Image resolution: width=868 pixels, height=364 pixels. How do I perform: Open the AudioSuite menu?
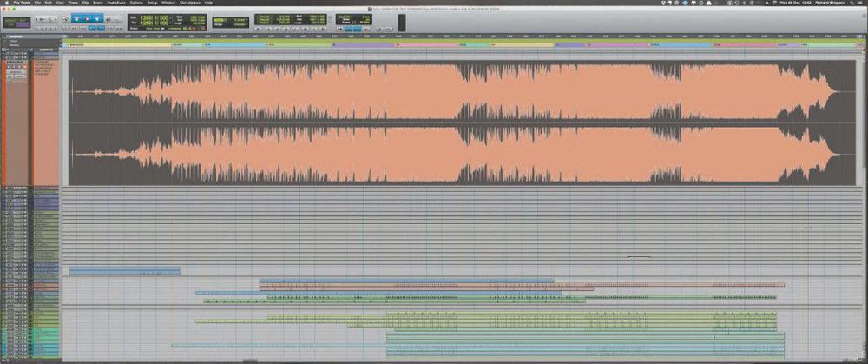[116, 3]
